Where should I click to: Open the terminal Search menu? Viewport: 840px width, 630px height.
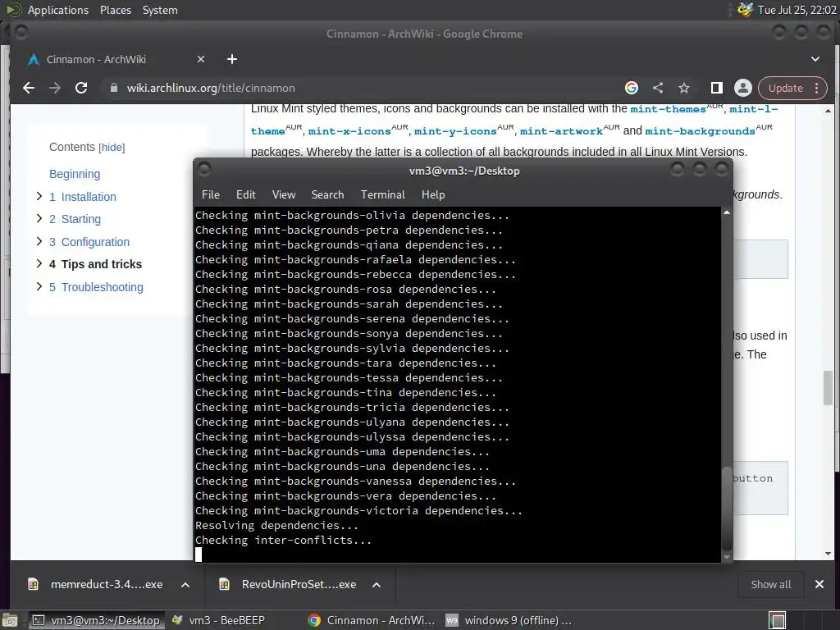click(328, 195)
